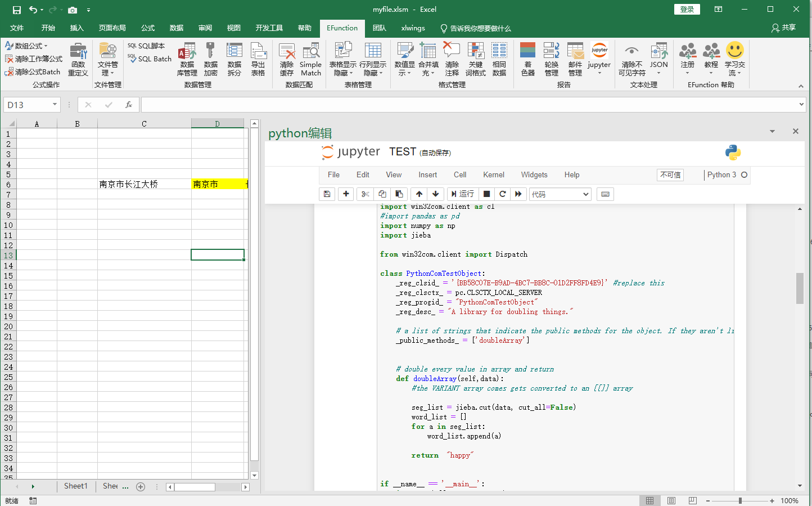Expand the 行列显示隐藏 dropdown
This screenshot has height=506, width=812.
click(x=373, y=60)
